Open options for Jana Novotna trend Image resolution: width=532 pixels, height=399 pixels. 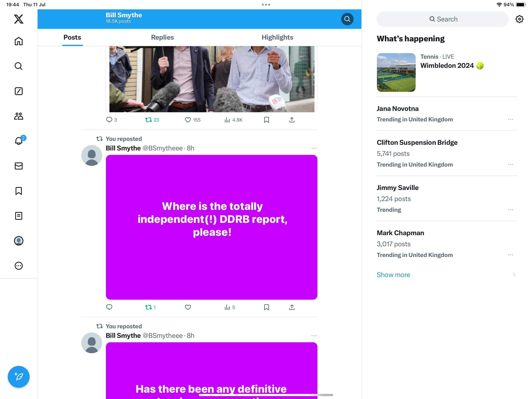tap(510, 119)
